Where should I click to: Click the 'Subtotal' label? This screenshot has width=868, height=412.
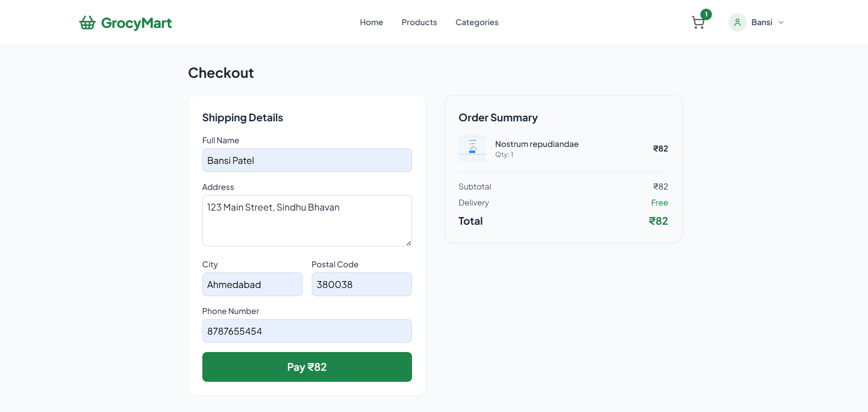pos(475,187)
